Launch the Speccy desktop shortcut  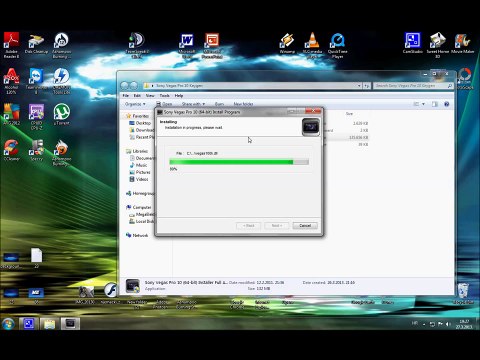point(36,150)
